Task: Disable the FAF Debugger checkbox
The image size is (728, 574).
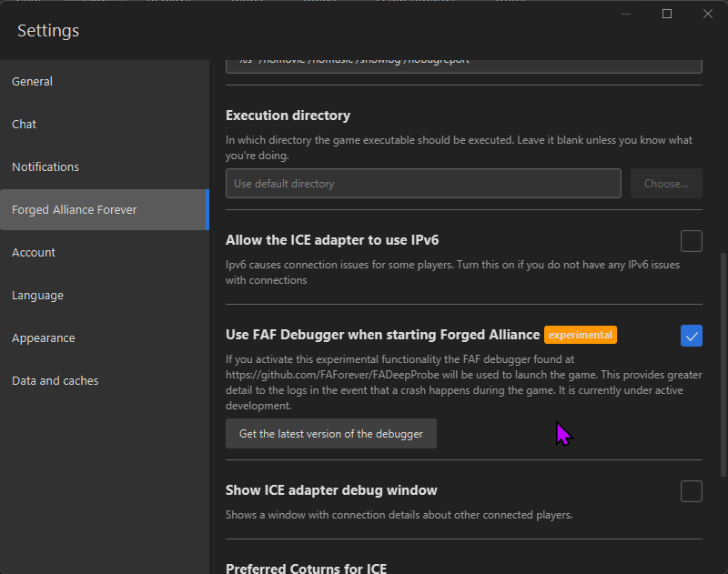Action: coord(692,336)
